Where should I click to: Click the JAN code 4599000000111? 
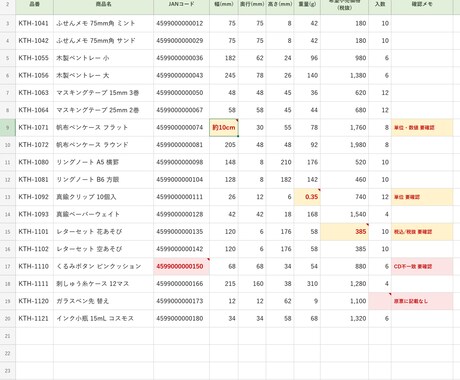[181, 197]
